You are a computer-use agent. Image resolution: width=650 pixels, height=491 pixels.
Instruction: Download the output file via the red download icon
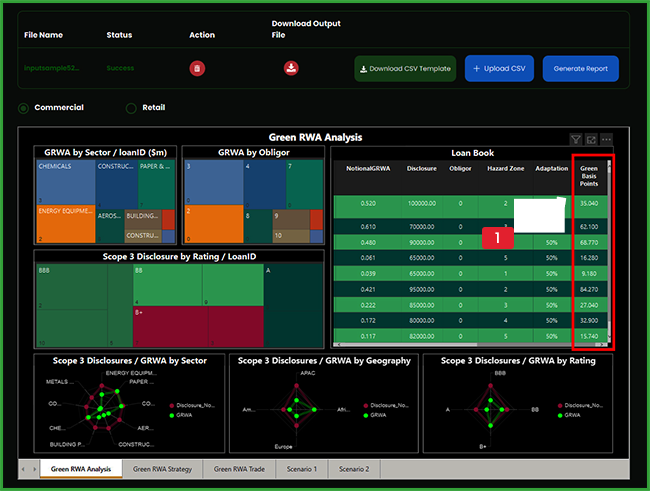(291, 68)
